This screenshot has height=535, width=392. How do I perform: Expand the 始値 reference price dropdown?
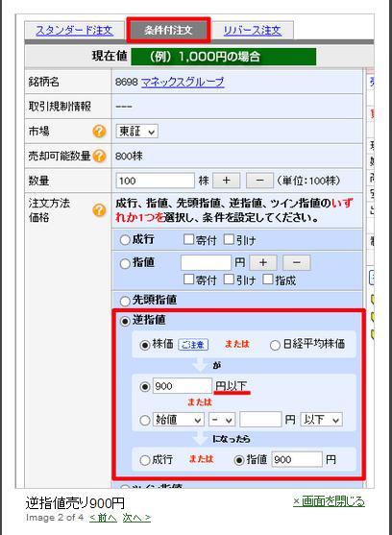(x=179, y=420)
